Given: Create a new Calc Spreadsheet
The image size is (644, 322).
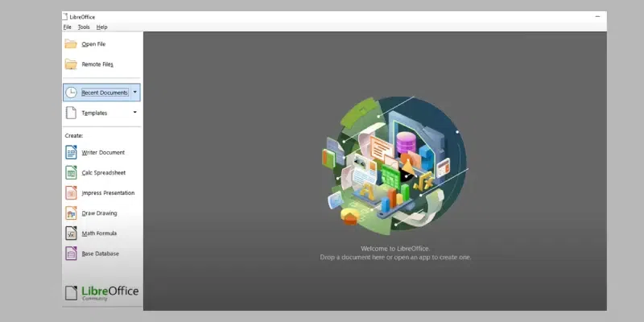Looking at the screenshot, I should [x=104, y=173].
